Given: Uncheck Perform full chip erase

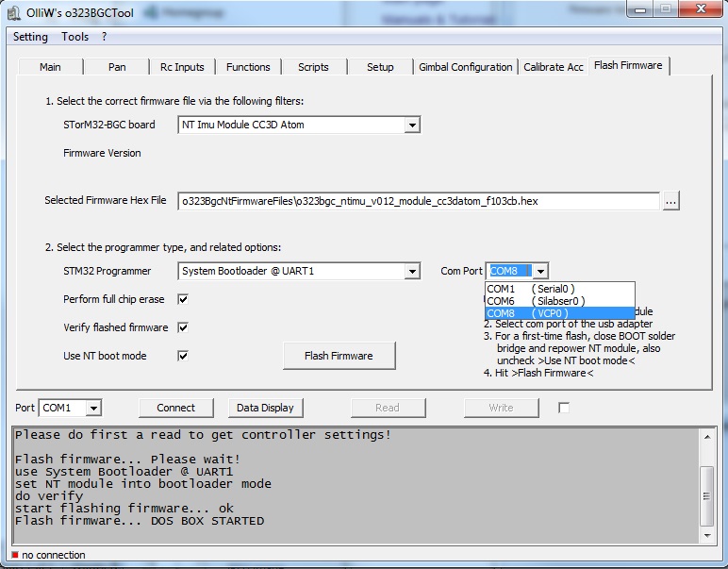Looking at the screenshot, I should tap(183, 299).
